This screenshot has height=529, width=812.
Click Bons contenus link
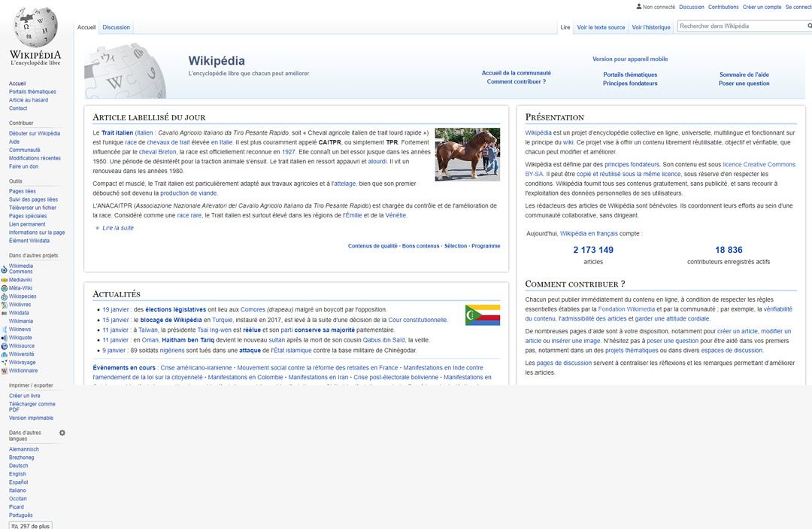point(420,246)
